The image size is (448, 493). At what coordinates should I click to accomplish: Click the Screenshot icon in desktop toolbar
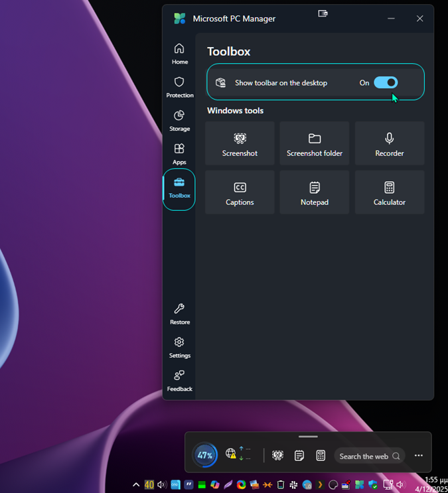[278, 456]
